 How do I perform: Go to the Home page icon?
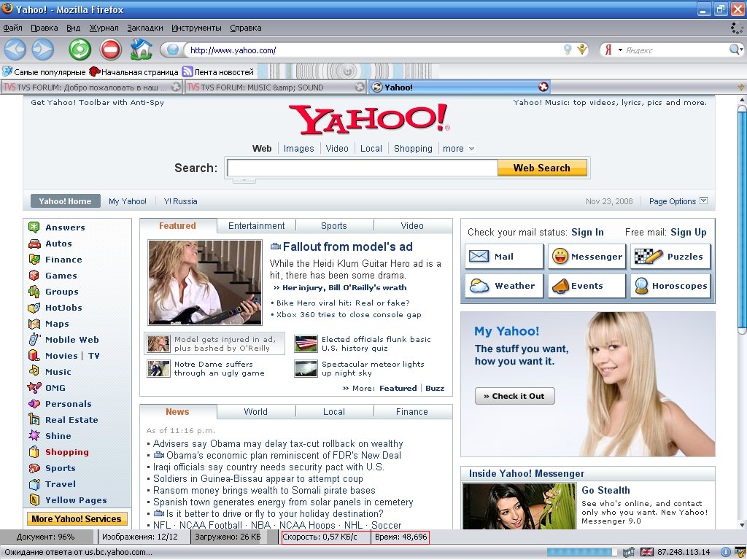[x=141, y=50]
